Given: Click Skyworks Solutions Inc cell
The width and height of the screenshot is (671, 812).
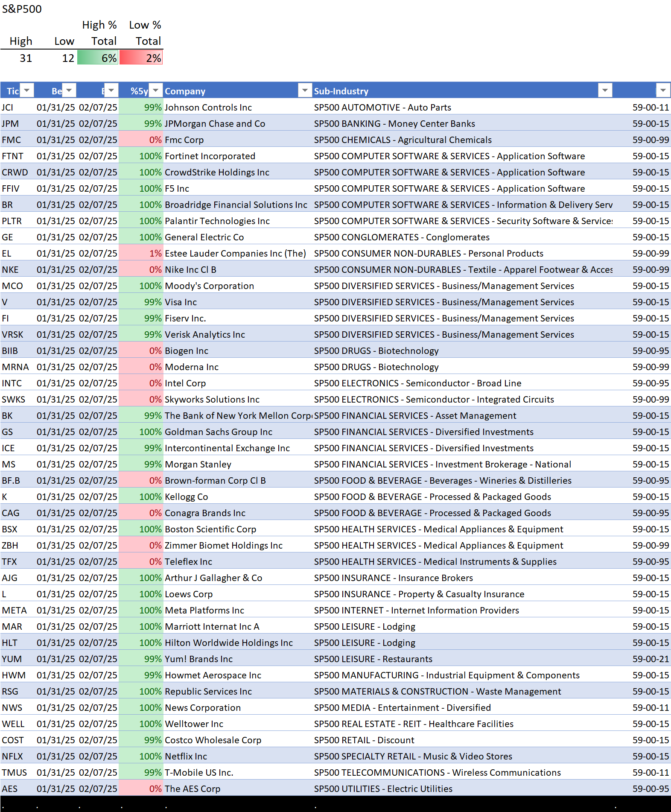Looking at the screenshot, I should coord(237,399).
